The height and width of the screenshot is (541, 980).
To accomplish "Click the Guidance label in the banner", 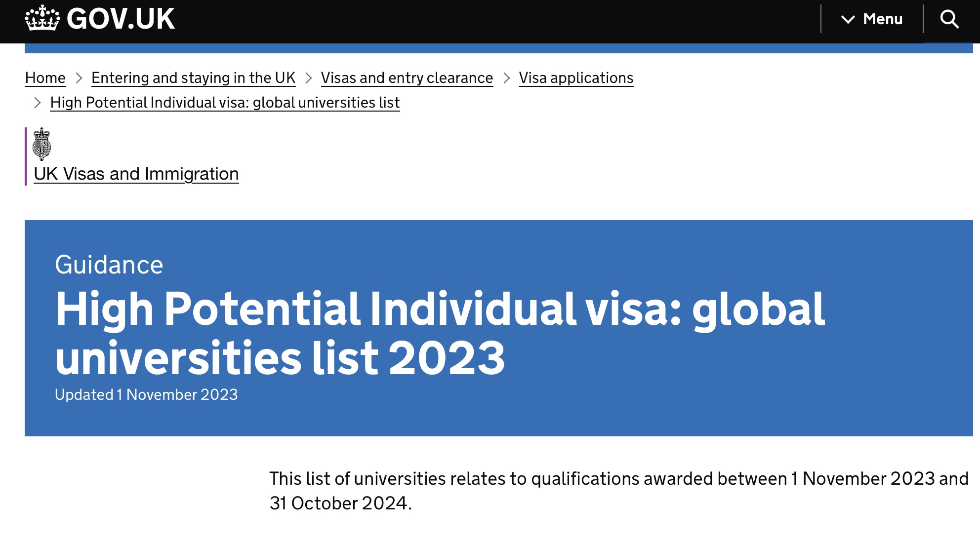I will tap(109, 265).
